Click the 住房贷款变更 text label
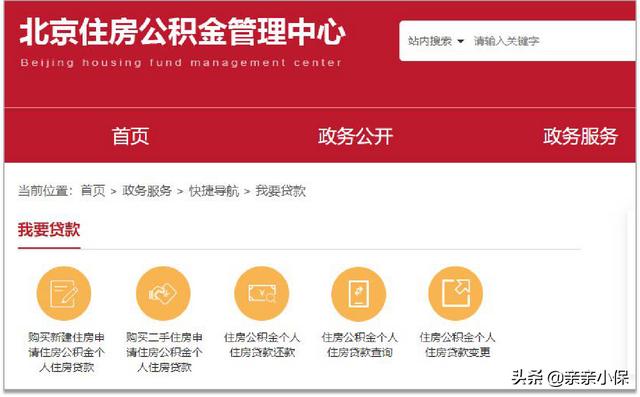The width and height of the screenshot is (640, 397). (x=458, y=352)
